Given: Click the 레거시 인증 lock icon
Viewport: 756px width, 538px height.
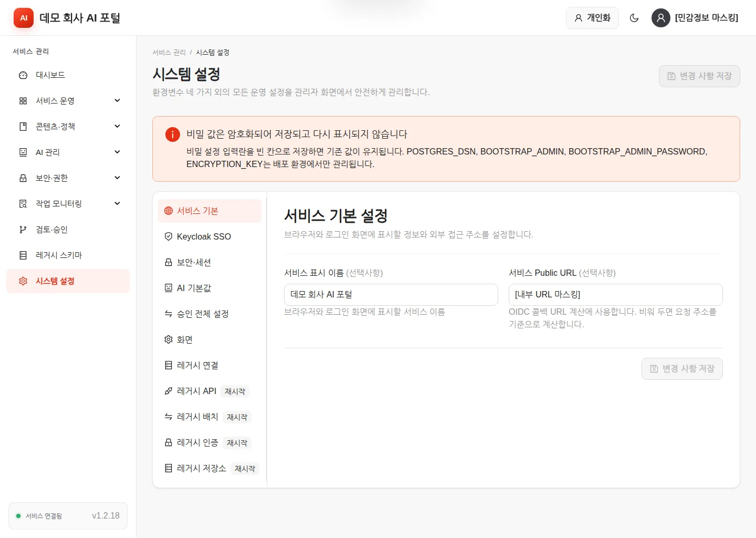Looking at the screenshot, I should click(x=169, y=442).
